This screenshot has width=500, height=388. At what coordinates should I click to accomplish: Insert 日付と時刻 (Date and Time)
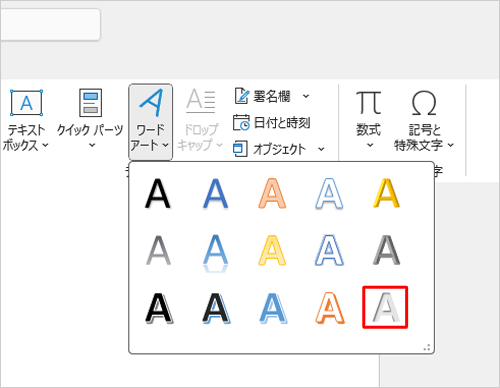[272, 123]
